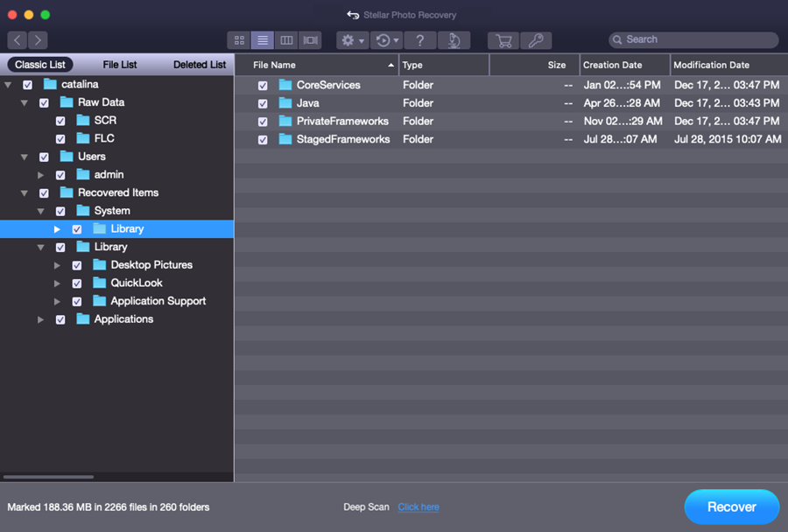Viewport: 788px width, 532px height.
Task: Uncheck the Raw Data checkbox
Action: (45, 103)
